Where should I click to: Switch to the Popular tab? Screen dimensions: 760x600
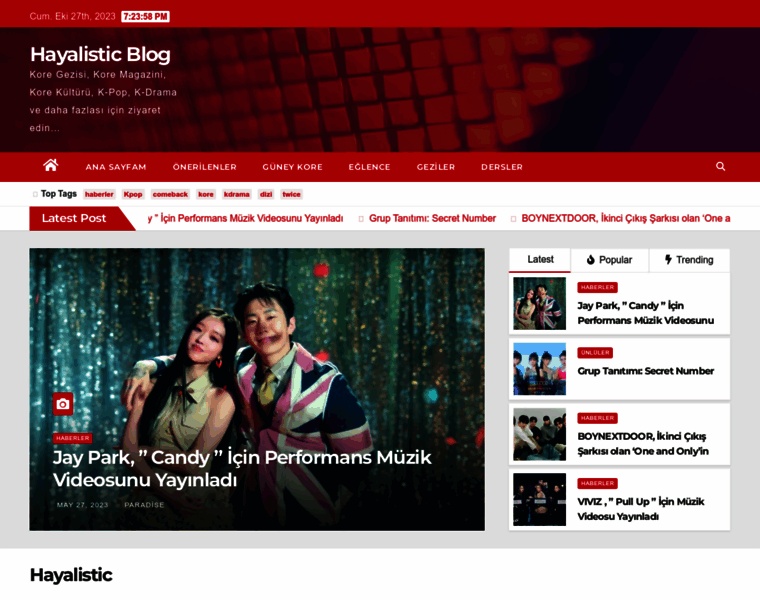tap(609, 260)
